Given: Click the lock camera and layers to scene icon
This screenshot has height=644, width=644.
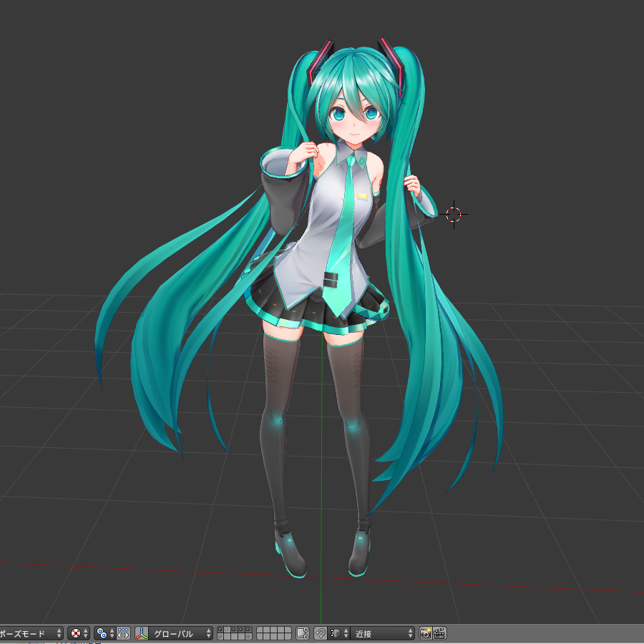Looking at the screenshot, I should pos(302,633).
